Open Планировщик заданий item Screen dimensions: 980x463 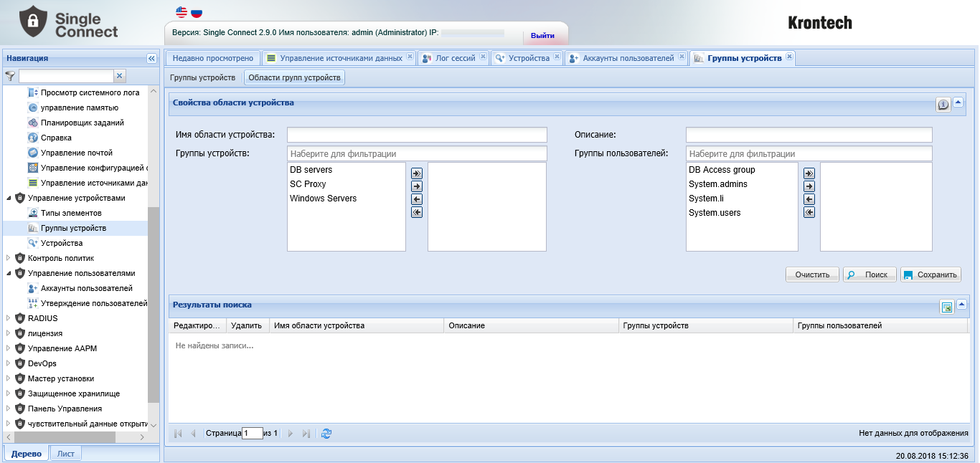83,123
